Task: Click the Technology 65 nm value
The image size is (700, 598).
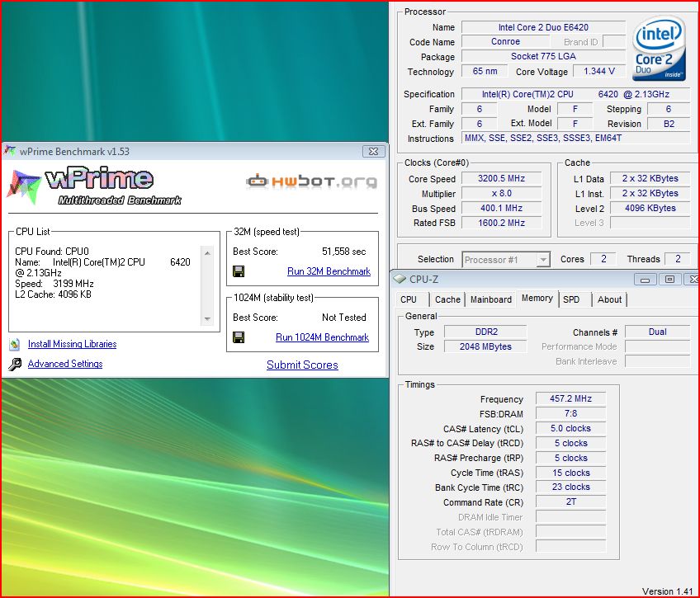Action: point(485,72)
